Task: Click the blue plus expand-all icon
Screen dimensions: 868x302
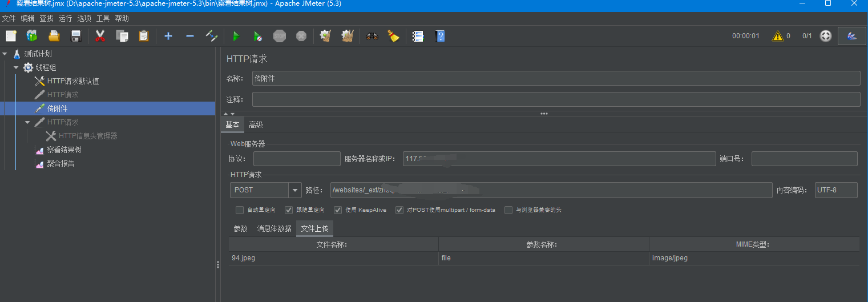Action: point(168,36)
